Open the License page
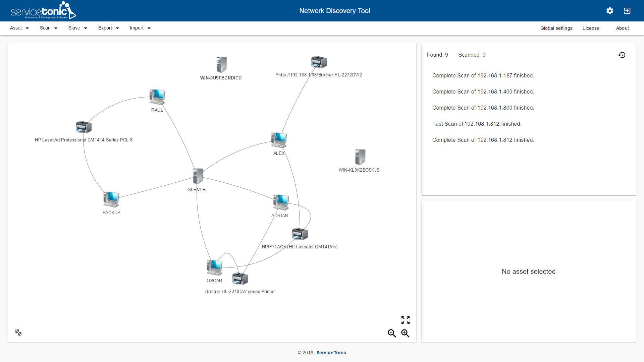The image size is (644, 362). point(591,28)
